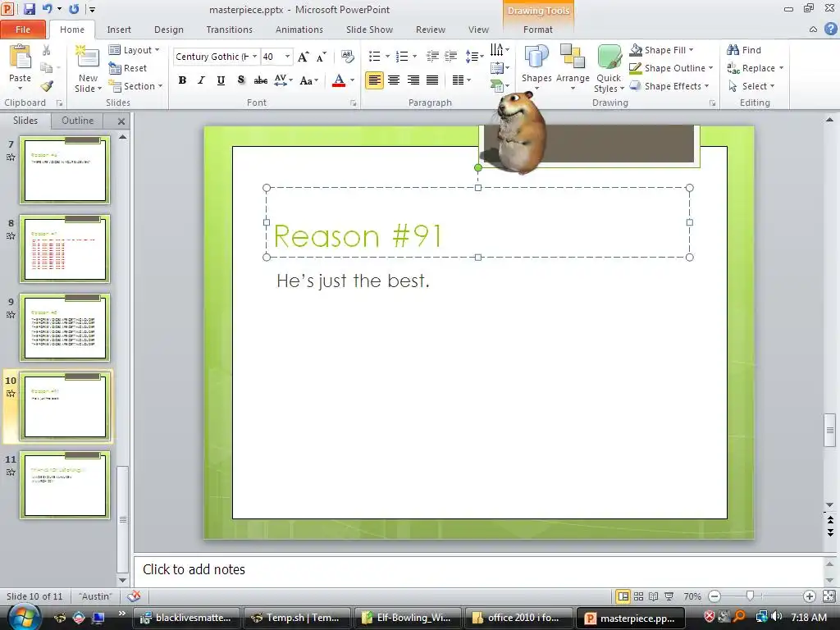Toggle Bold formatting

point(182,80)
